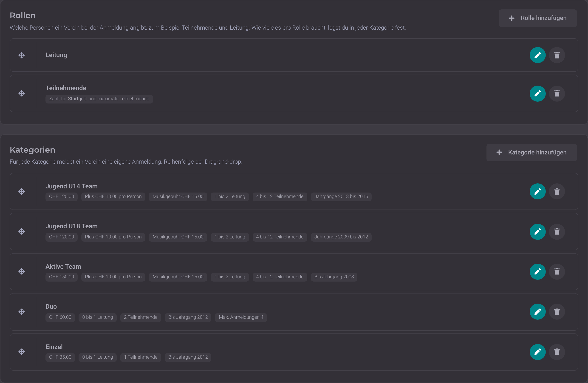Delete the Leitung role
588x383 pixels.
(557, 55)
